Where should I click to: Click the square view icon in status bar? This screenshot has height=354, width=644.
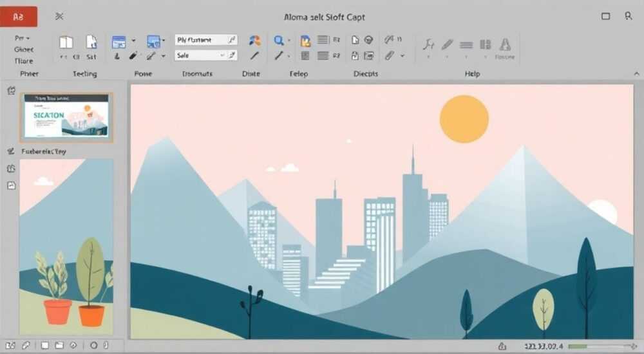[x=45, y=346]
